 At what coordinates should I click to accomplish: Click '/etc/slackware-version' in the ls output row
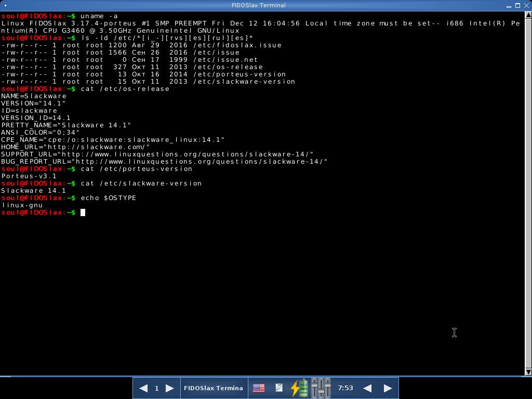[244, 82]
